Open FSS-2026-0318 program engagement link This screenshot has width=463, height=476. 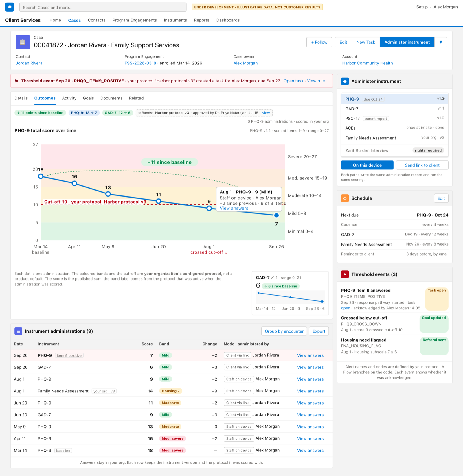(x=140, y=63)
